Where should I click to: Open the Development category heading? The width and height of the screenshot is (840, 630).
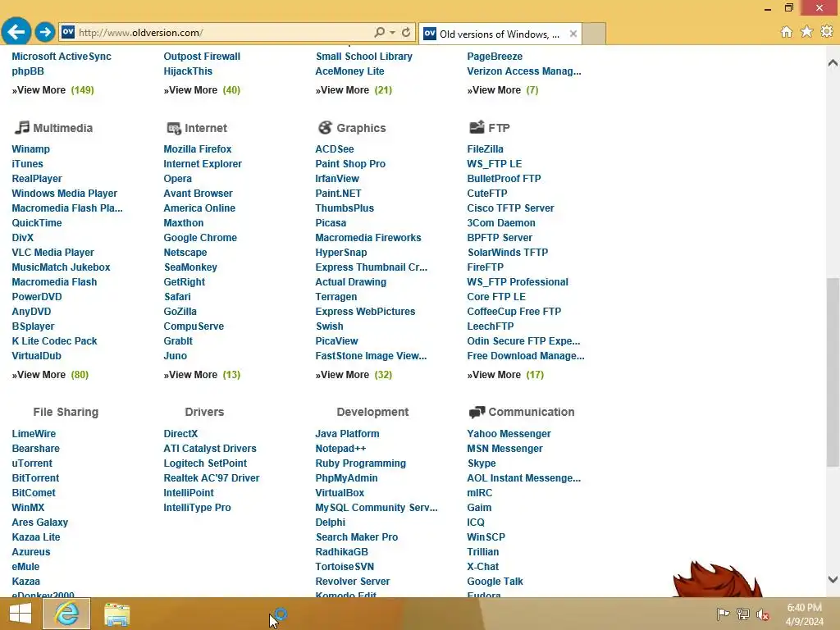coord(372,412)
